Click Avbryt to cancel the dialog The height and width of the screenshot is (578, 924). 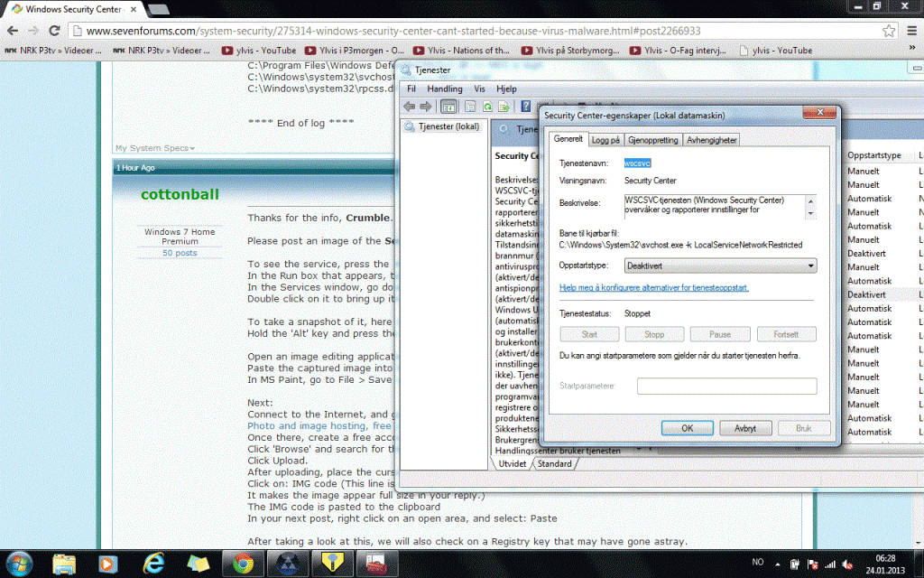point(745,428)
